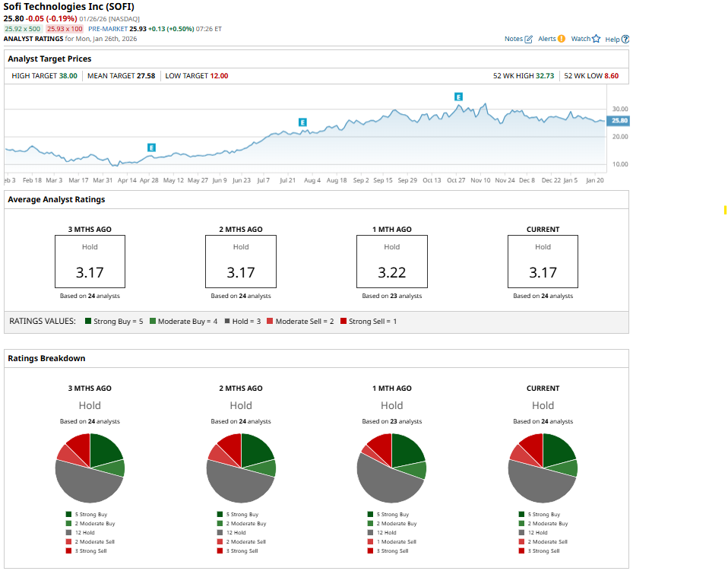Add to watchlist with star icon

click(597, 39)
